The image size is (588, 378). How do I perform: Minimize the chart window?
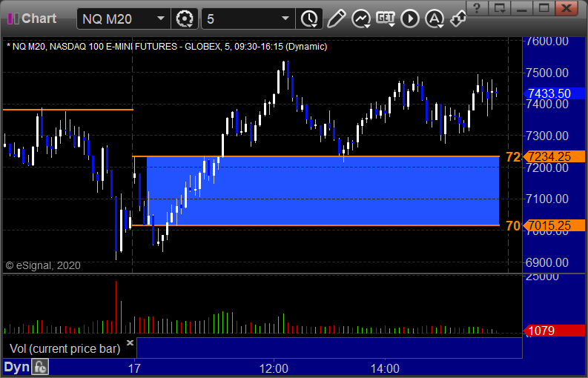tap(521, 8)
